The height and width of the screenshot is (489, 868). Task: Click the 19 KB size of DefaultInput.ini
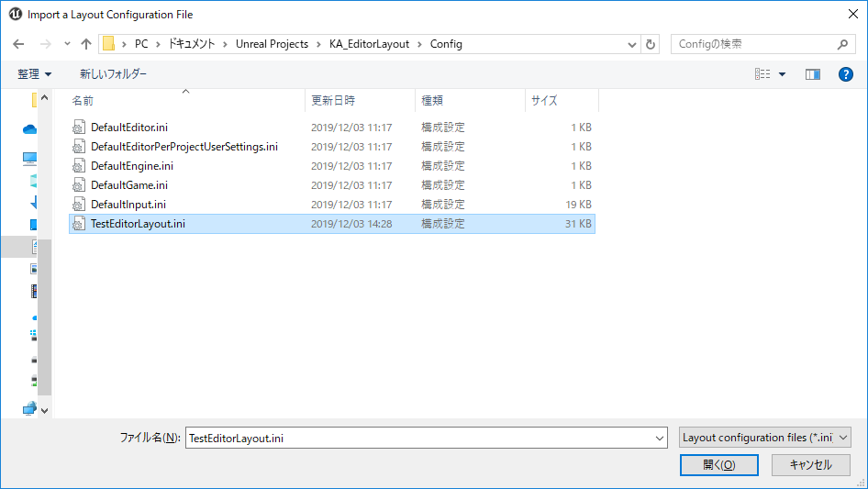point(578,205)
